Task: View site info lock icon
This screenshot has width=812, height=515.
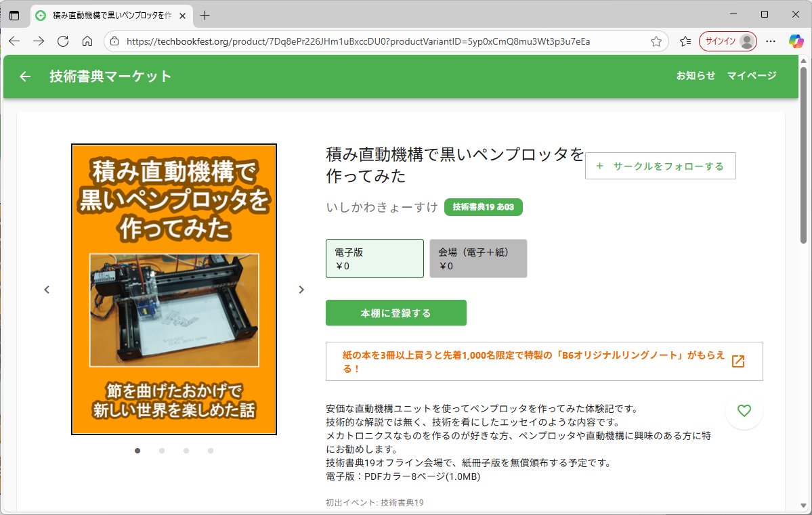Action: click(115, 41)
